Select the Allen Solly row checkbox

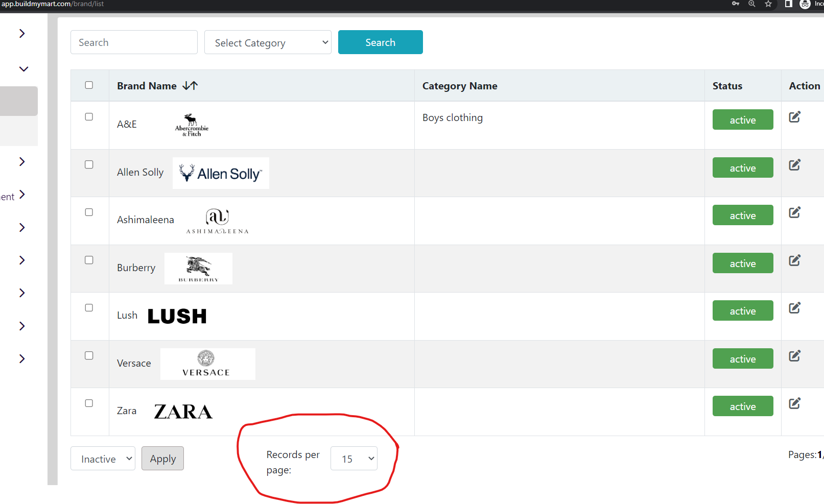[x=89, y=164]
